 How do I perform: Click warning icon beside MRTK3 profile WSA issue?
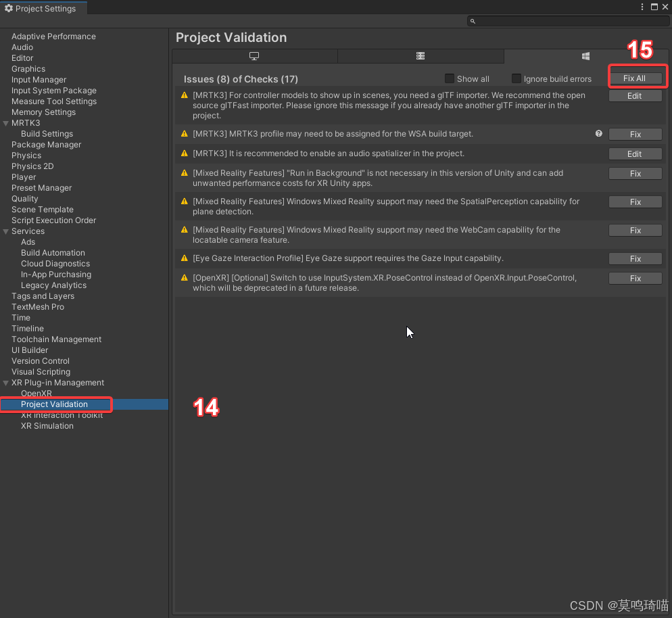(x=185, y=134)
